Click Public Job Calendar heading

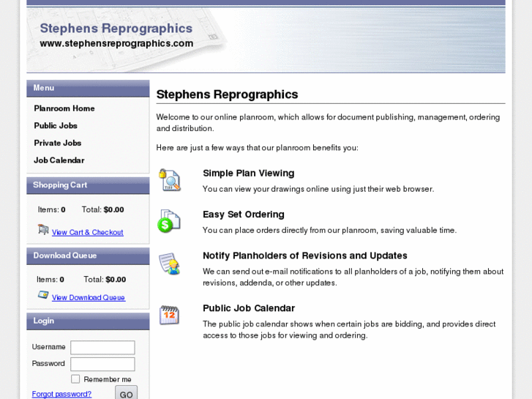[x=249, y=308]
